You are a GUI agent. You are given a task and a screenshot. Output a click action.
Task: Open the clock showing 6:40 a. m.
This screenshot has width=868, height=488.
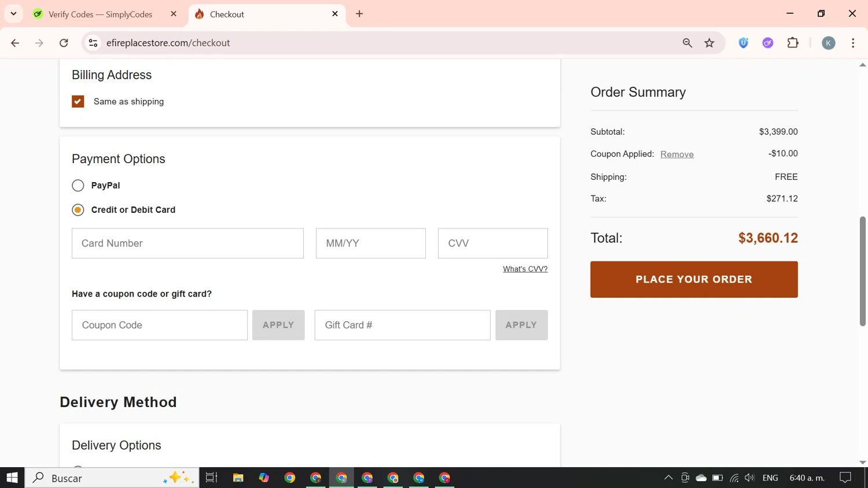(x=807, y=478)
